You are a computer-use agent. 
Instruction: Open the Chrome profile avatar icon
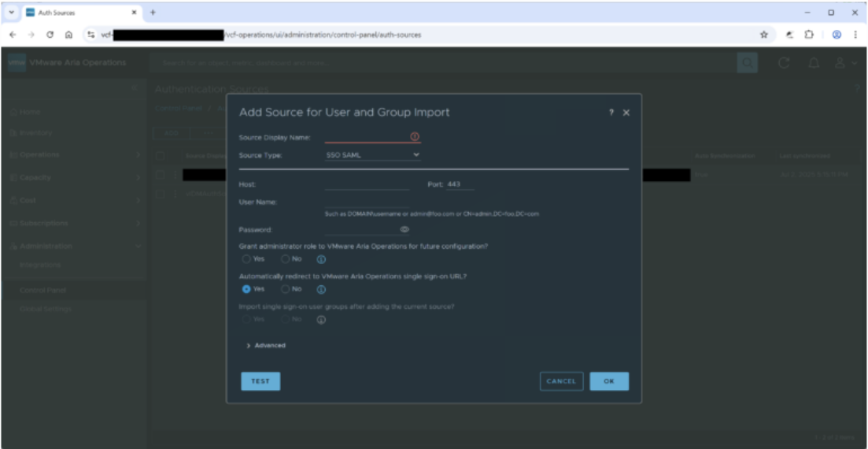(837, 35)
